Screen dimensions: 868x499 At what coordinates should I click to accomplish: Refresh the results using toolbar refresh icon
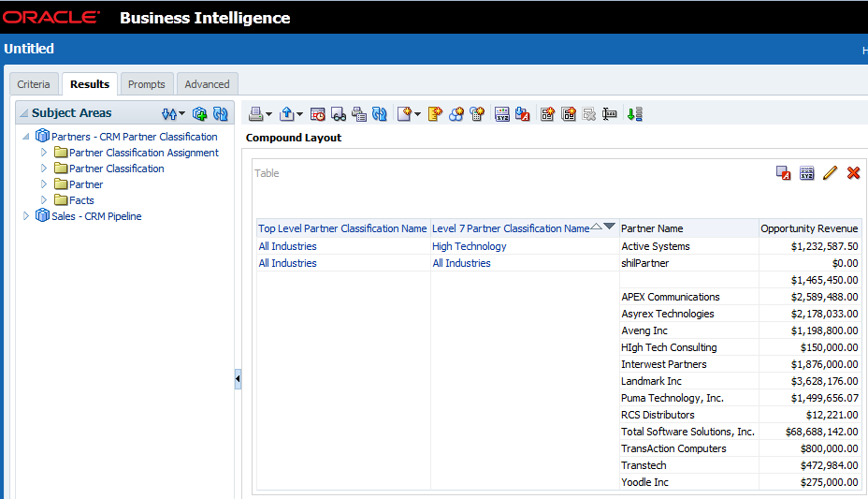click(x=379, y=114)
